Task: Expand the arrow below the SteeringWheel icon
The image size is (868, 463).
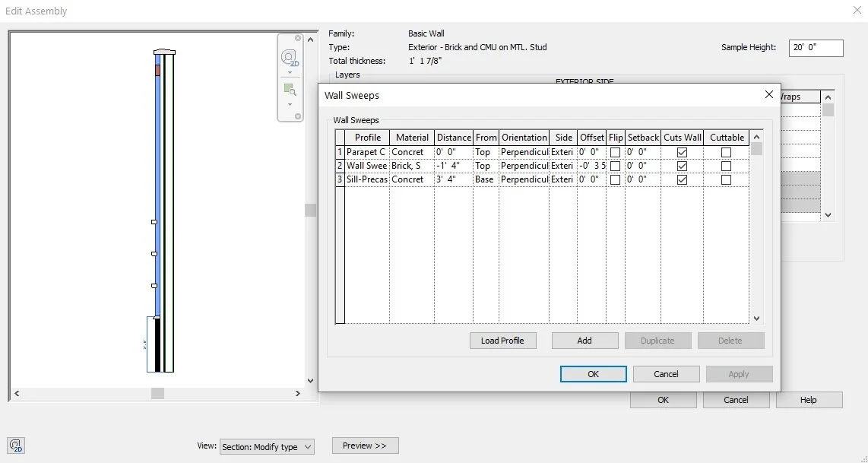Action: point(290,71)
